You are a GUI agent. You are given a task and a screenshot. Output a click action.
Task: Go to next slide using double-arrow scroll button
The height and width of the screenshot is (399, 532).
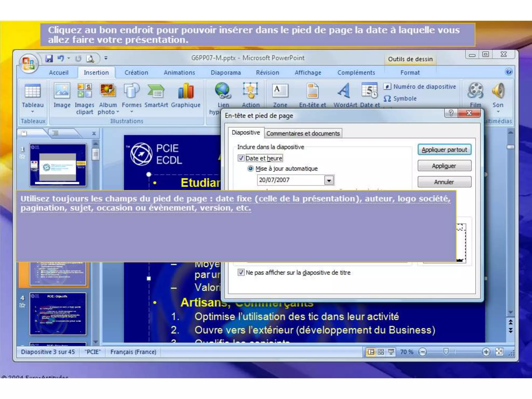point(510,330)
